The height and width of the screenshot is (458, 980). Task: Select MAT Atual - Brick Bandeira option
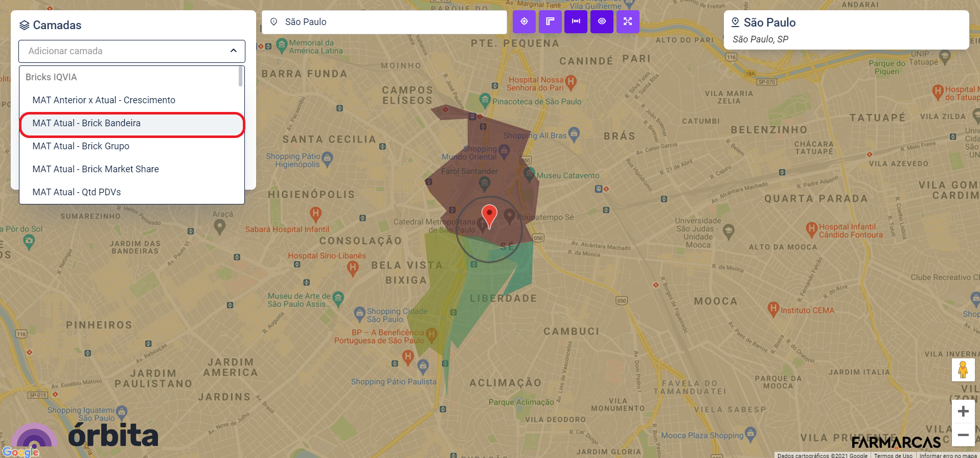(132, 123)
